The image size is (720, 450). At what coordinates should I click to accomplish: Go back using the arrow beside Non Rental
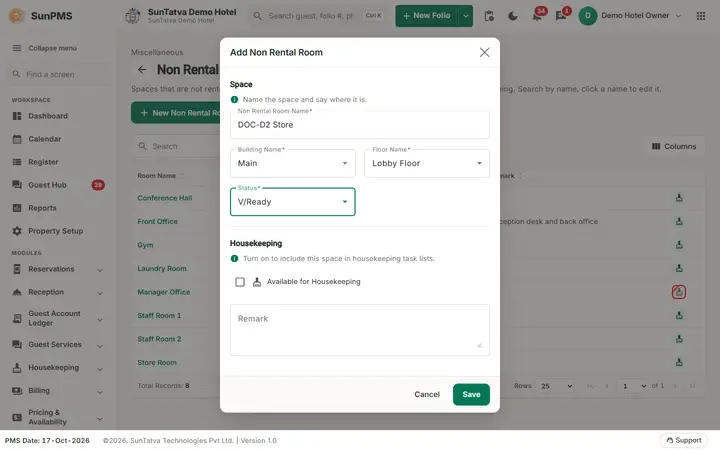click(x=142, y=70)
